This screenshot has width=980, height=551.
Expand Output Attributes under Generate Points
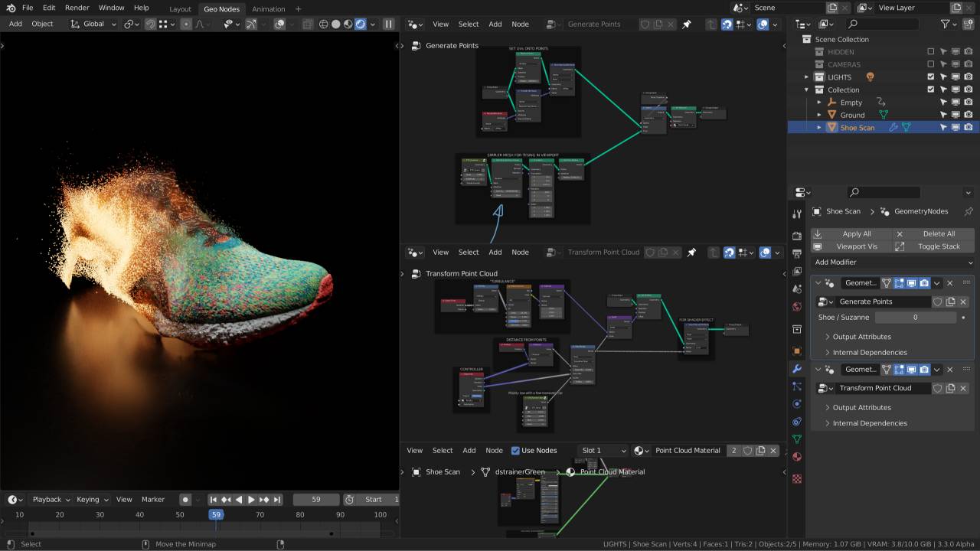click(861, 337)
